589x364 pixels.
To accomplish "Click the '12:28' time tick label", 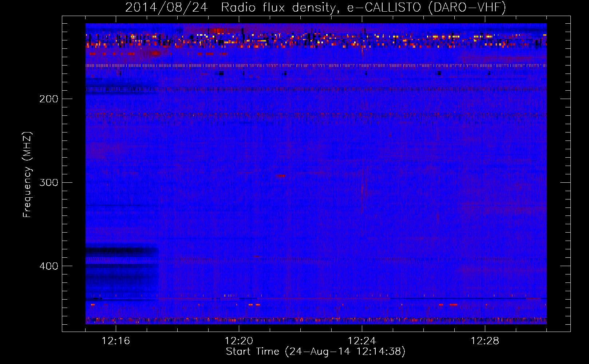I will point(485,341).
